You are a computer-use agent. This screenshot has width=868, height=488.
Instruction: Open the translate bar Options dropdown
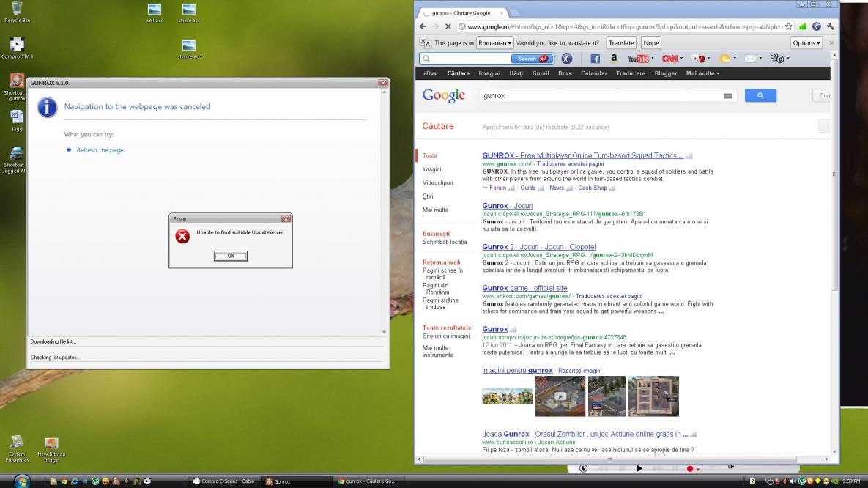point(806,43)
